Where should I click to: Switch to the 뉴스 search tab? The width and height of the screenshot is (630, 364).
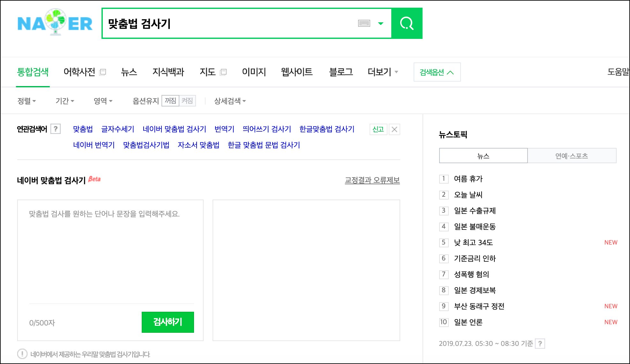tap(129, 72)
